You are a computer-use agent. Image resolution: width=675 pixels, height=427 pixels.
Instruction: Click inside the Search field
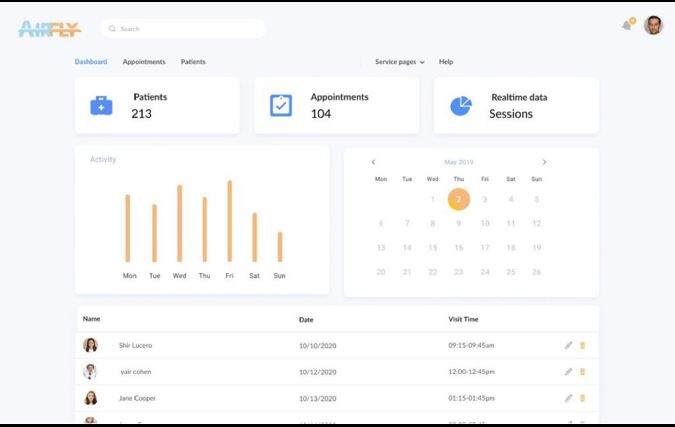185,29
